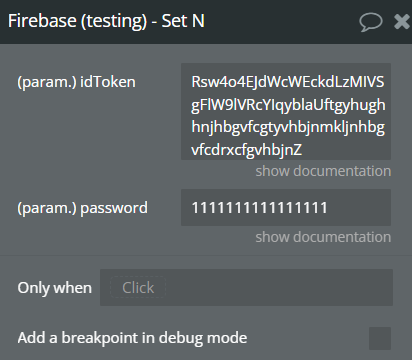This screenshot has height=360, width=412.
Task: Show documentation for the password parameter
Action: (323, 237)
